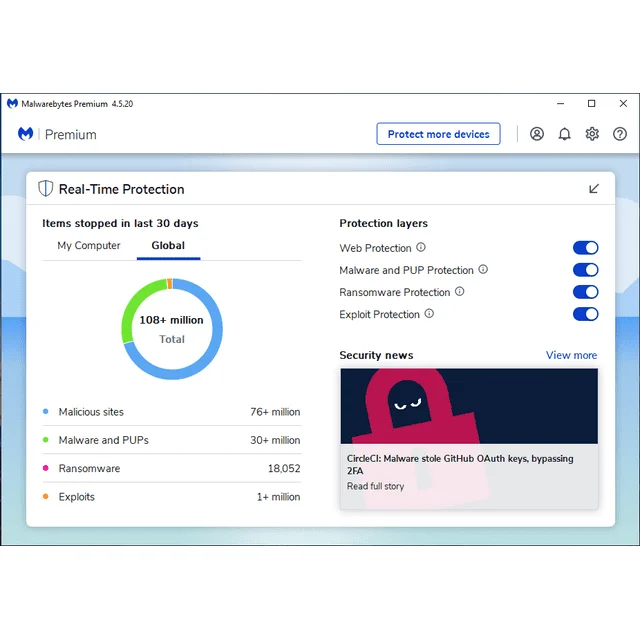Click the 76+ million value
The height and width of the screenshot is (640, 640).
(275, 412)
